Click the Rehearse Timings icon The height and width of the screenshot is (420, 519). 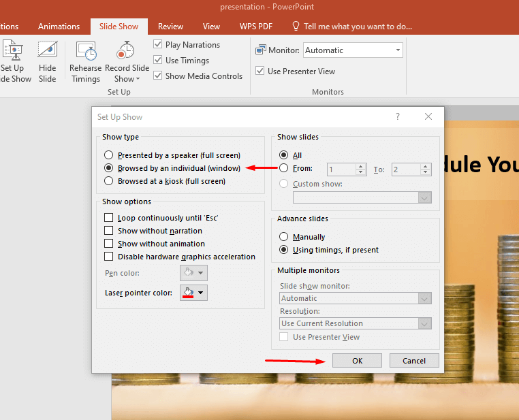pos(86,51)
